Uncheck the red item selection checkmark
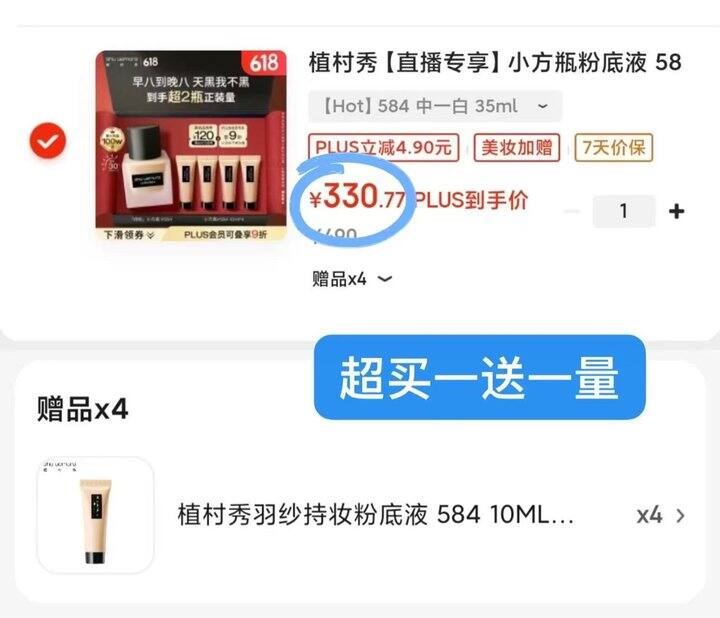The height and width of the screenshot is (618, 720). [48, 141]
